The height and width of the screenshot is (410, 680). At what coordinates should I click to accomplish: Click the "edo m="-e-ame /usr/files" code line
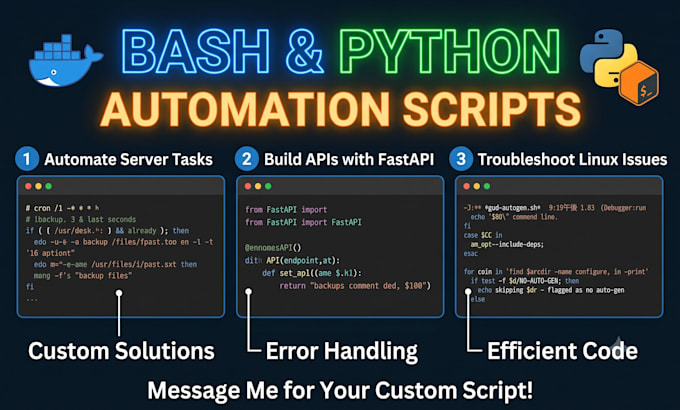pyautogui.click(x=115, y=264)
